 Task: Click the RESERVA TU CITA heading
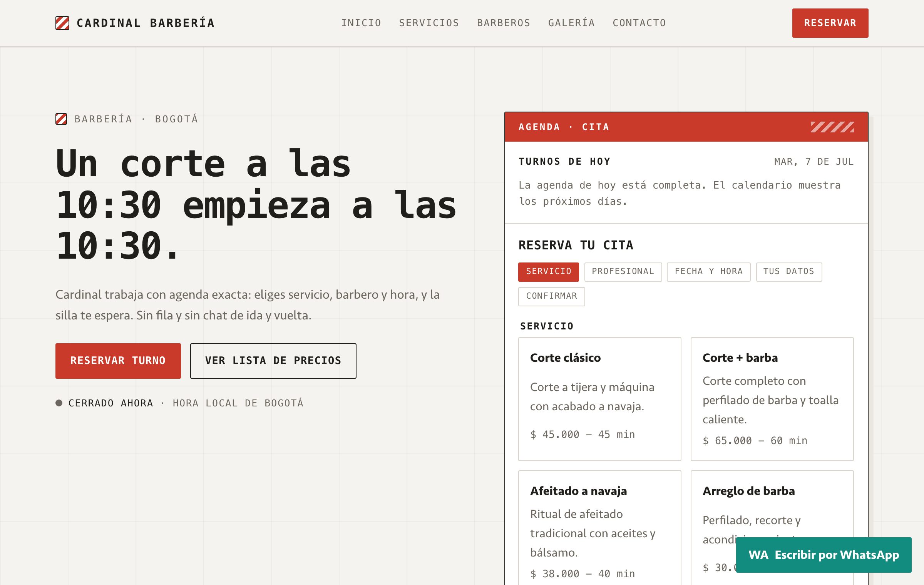click(x=576, y=245)
